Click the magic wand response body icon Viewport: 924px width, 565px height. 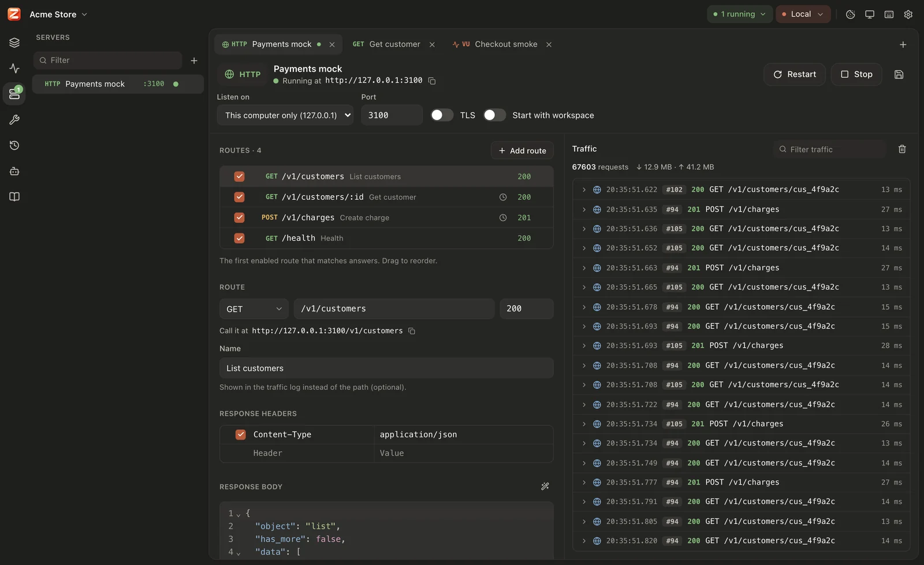[x=545, y=486]
